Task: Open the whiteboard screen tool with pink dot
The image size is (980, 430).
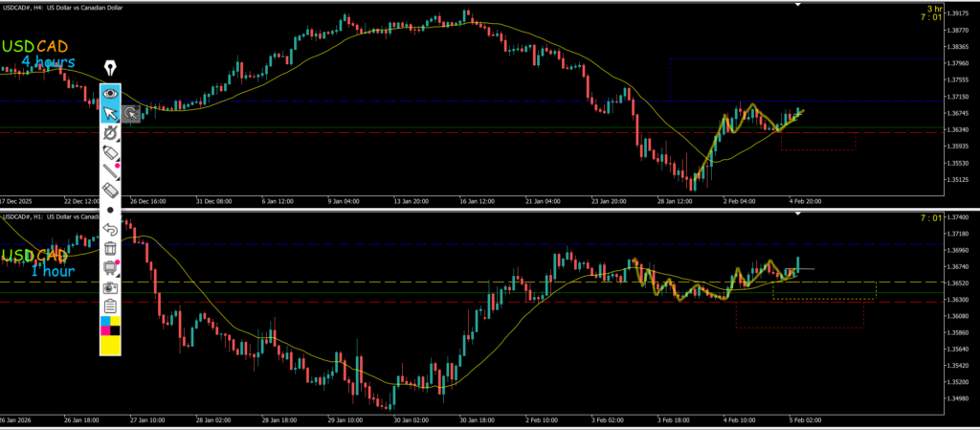Action: click(x=111, y=268)
